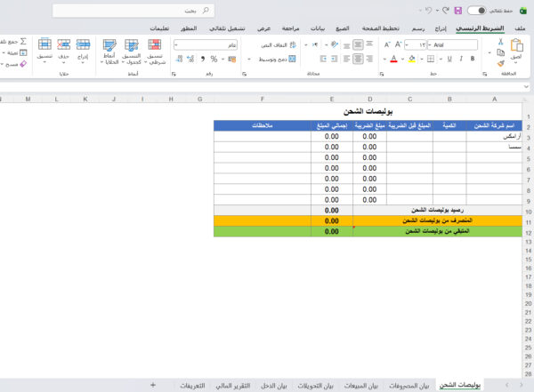
Task: Apply bottom vertical alignment
Action: (346, 45)
